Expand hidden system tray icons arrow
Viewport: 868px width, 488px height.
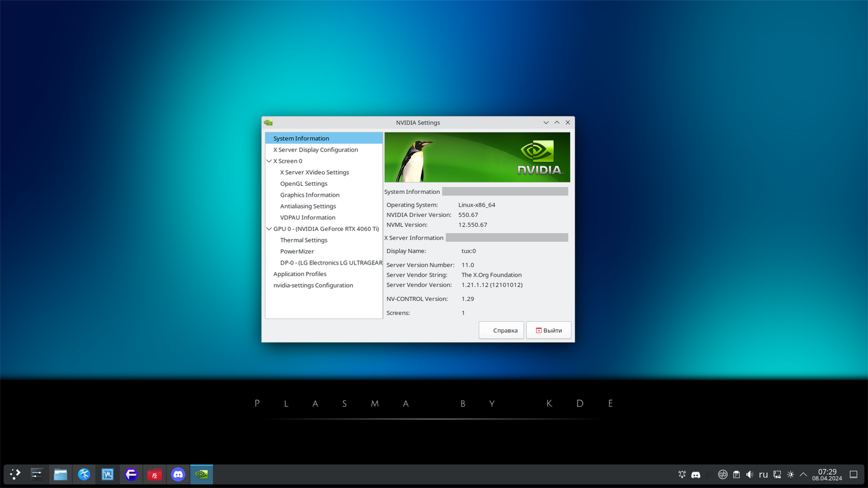click(x=803, y=475)
